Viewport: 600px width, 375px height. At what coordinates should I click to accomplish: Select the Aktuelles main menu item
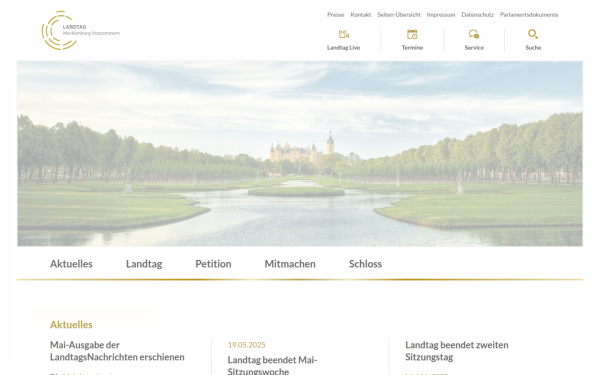[71, 264]
